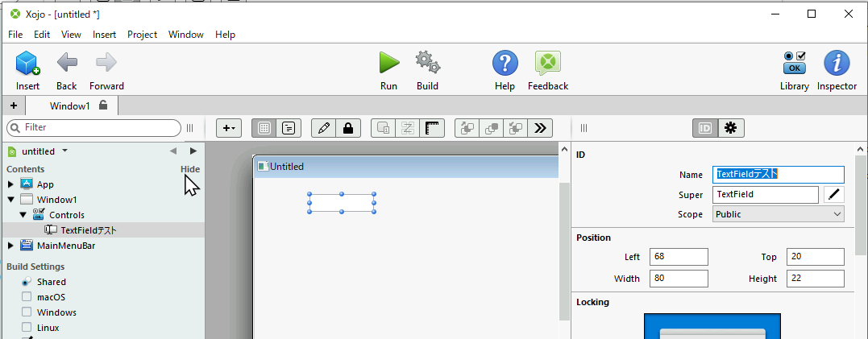868x339 pixels.
Task: Open the Window menu
Action: pyautogui.click(x=186, y=35)
